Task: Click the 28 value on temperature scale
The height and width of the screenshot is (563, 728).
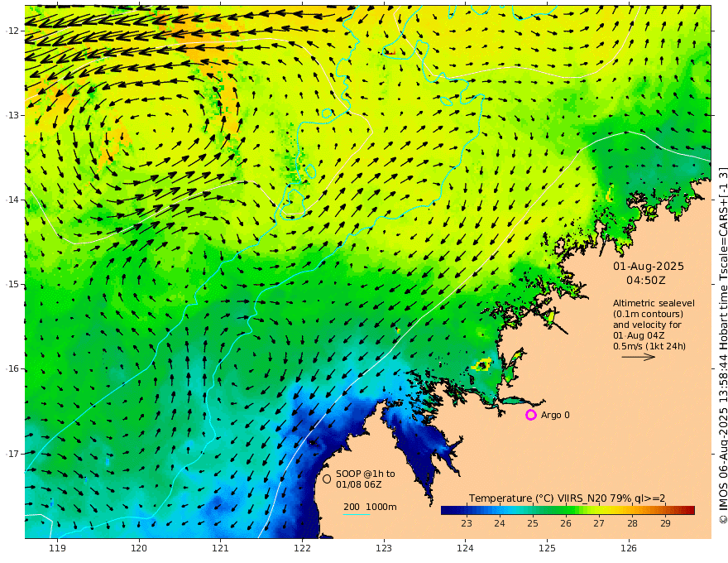Action: click(x=632, y=523)
